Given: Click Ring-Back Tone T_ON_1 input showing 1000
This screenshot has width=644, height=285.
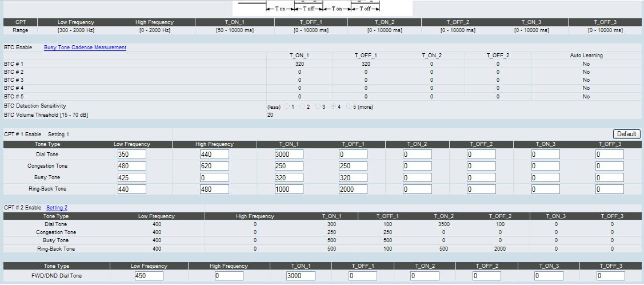Looking at the screenshot, I should 289,189.
